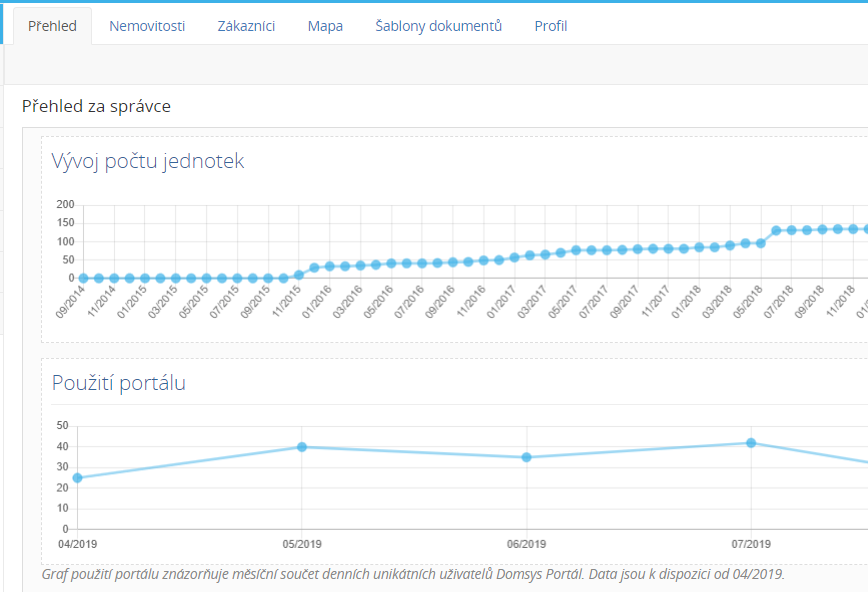Click the 07/2018 axis label in top chart

pyautogui.click(x=779, y=301)
